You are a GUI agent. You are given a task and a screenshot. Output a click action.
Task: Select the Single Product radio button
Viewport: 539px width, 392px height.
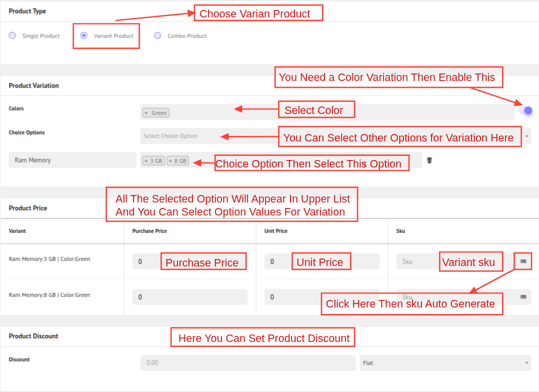pos(12,35)
